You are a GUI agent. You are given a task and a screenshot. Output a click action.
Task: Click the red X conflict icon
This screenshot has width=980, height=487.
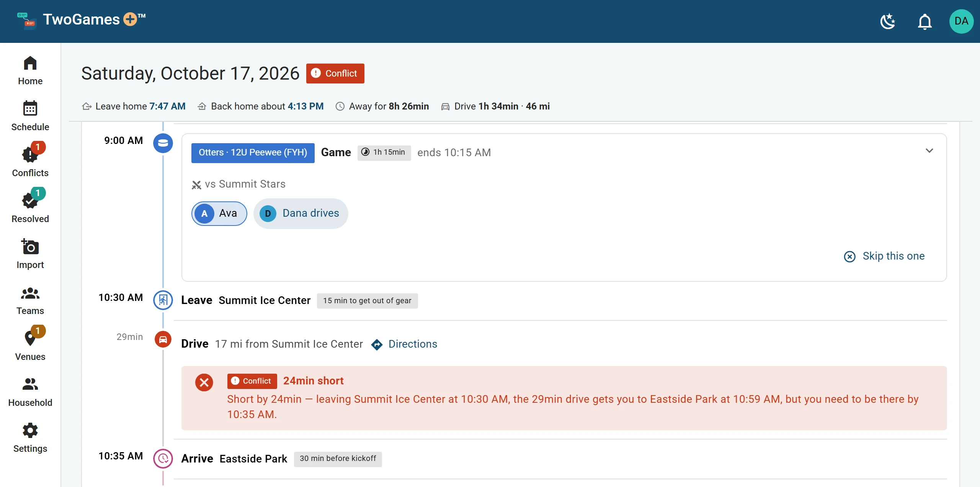pos(204,382)
